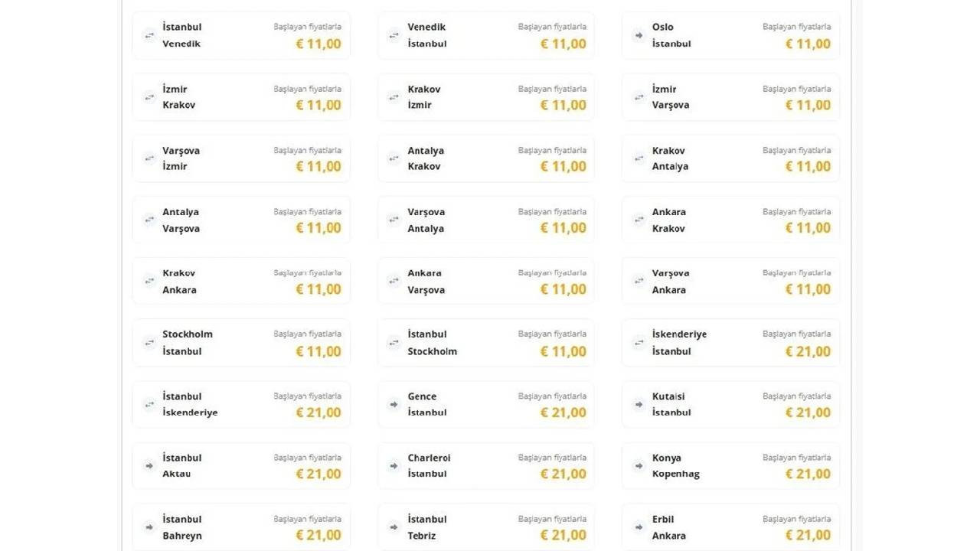Select the Krakov to Ankara route text

click(179, 282)
